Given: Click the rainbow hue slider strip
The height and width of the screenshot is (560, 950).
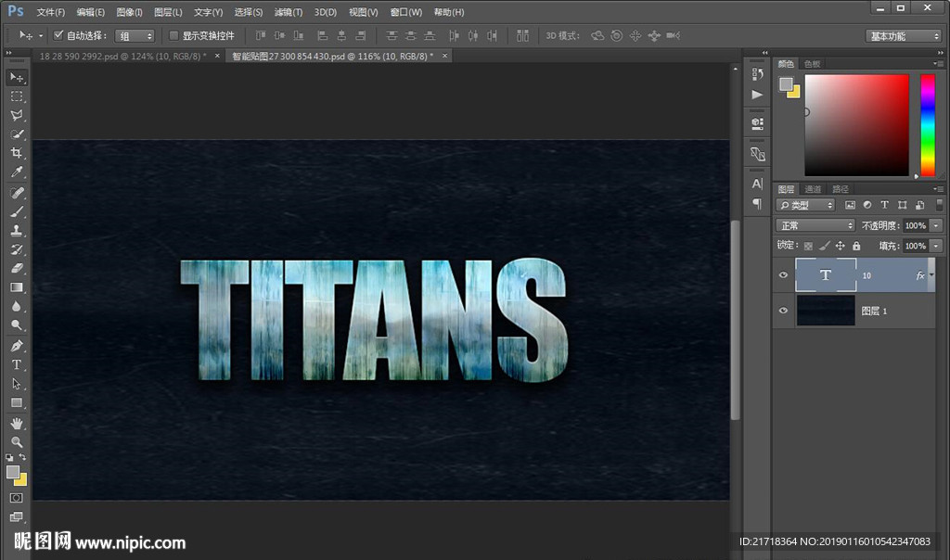Looking at the screenshot, I should (927, 125).
